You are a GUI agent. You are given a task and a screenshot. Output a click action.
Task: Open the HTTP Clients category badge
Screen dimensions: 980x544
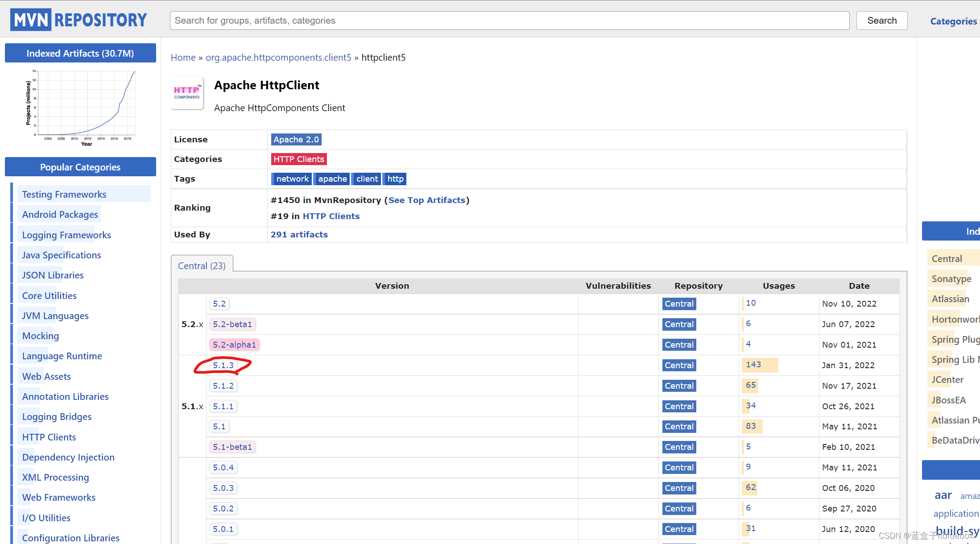click(x=299, y=159)
